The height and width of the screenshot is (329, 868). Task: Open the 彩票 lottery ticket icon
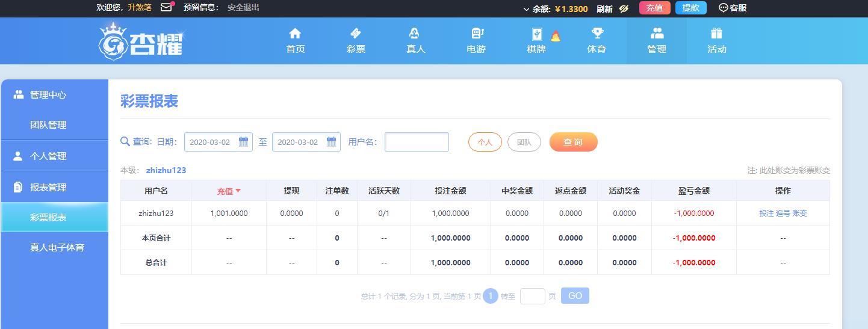point(356,33)
